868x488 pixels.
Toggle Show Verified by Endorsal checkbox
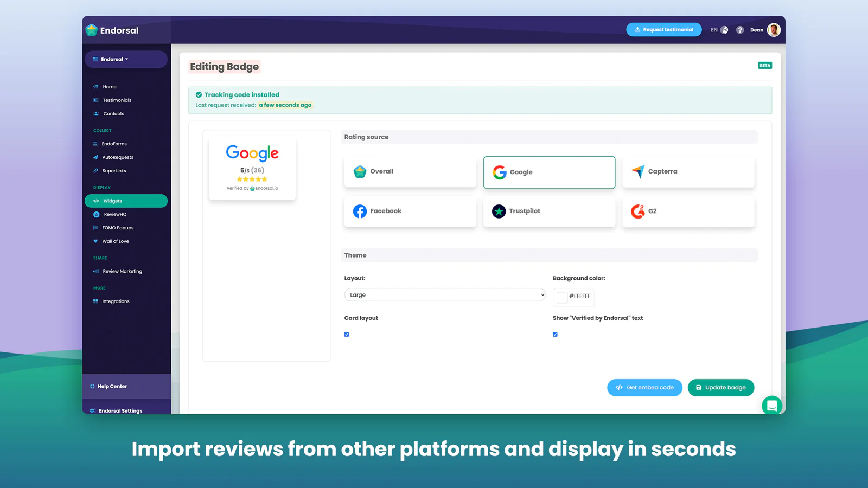(x=555, y=335)
